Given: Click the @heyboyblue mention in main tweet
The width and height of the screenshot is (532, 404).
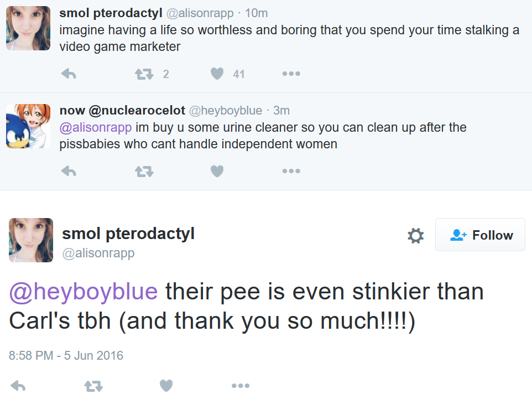Looking at the screenshot, I should pos(84,291).
